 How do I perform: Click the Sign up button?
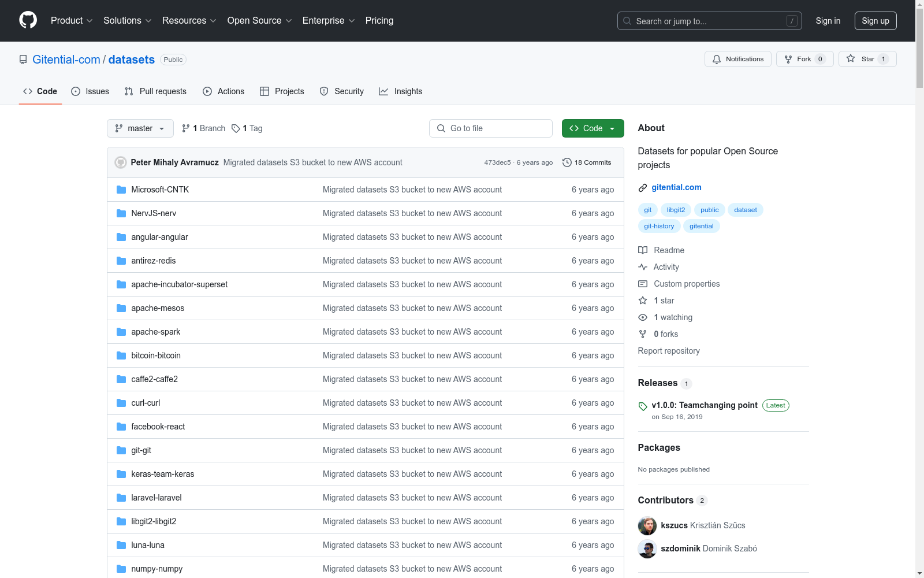point(875,21)
